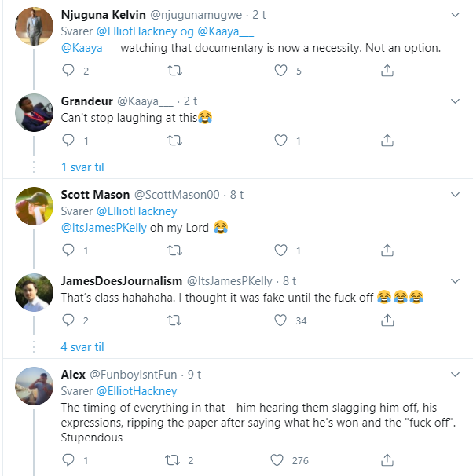Show the '1 svar til' reply thread

(82, 167)
